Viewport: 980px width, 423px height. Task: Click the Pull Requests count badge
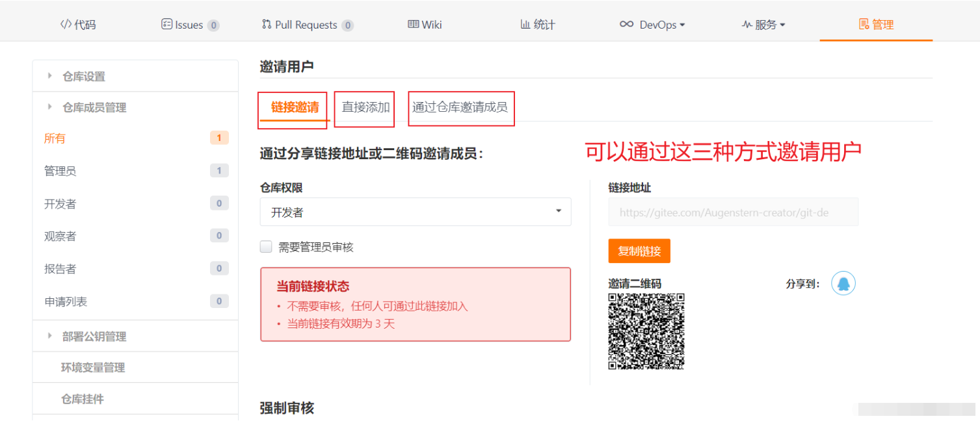tap(348, 25)
